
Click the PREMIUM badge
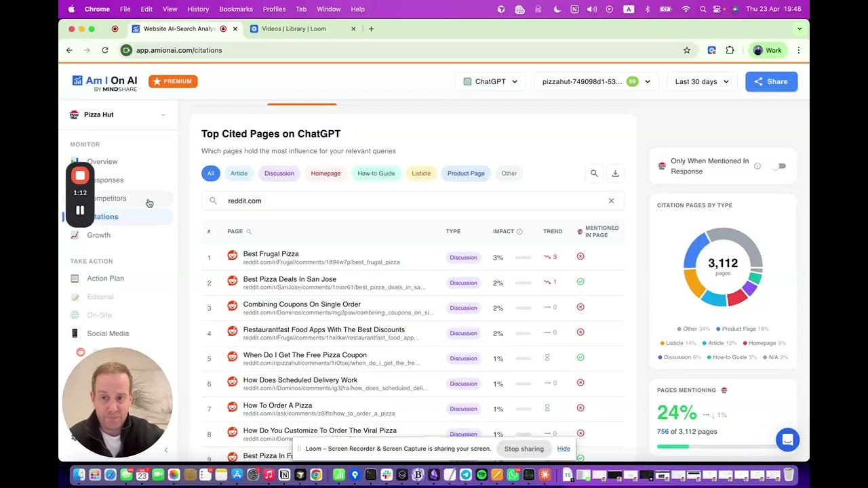point(173,81)
